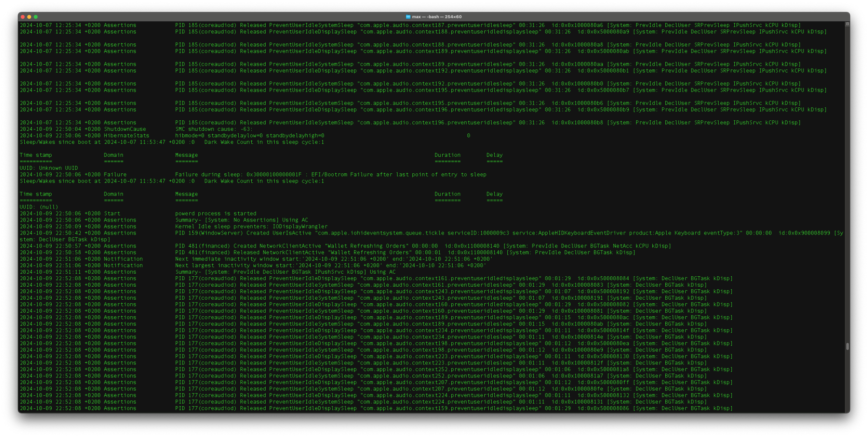
Task: Click the 'ShutdownCause' domain entry
Action: click(x=125, y=129)
